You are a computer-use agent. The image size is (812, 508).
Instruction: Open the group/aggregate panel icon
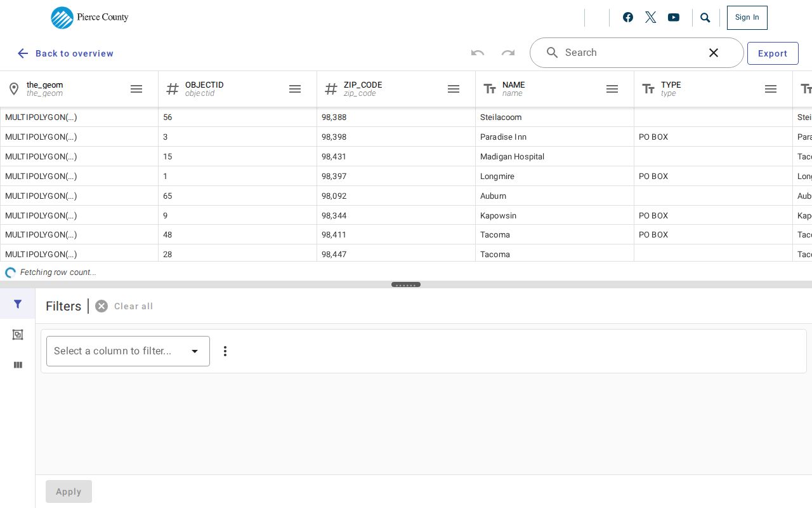pyautogui.click(x=18, y=335)
